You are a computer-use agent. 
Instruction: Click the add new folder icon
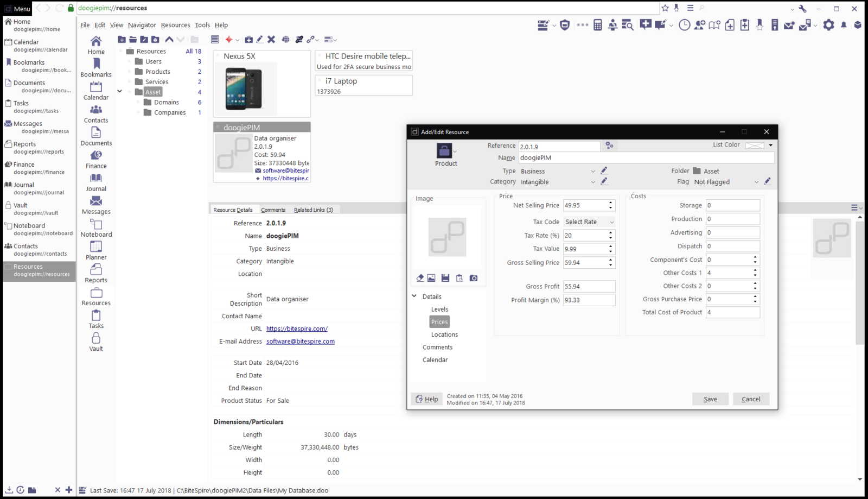point(122,39)
